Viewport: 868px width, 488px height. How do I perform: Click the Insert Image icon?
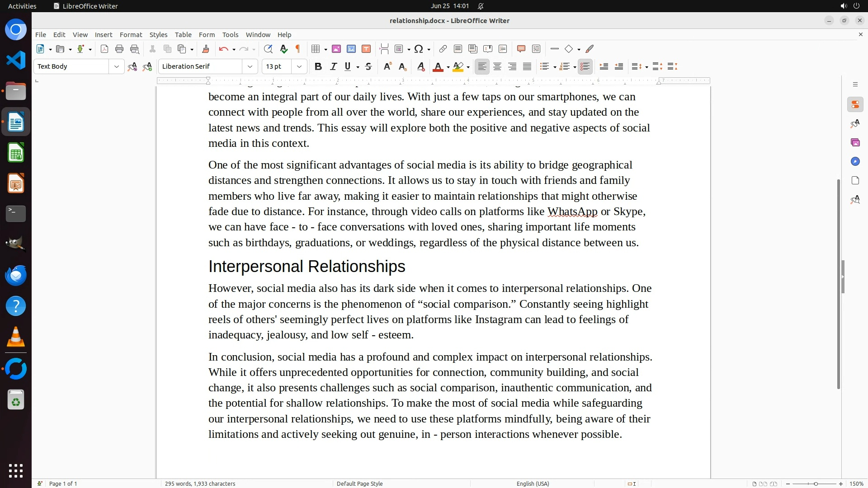pos(336,49)
